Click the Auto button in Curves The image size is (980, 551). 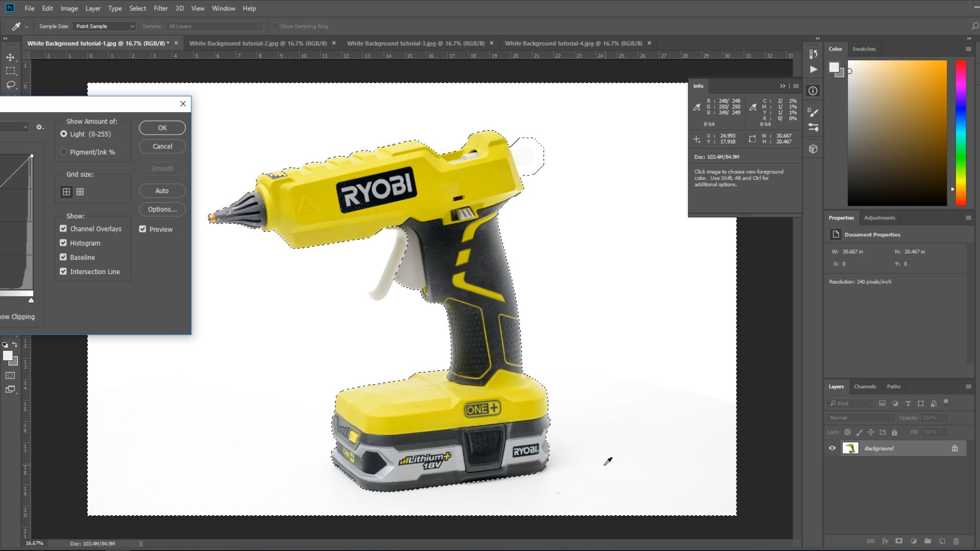(x=162, y=191)
